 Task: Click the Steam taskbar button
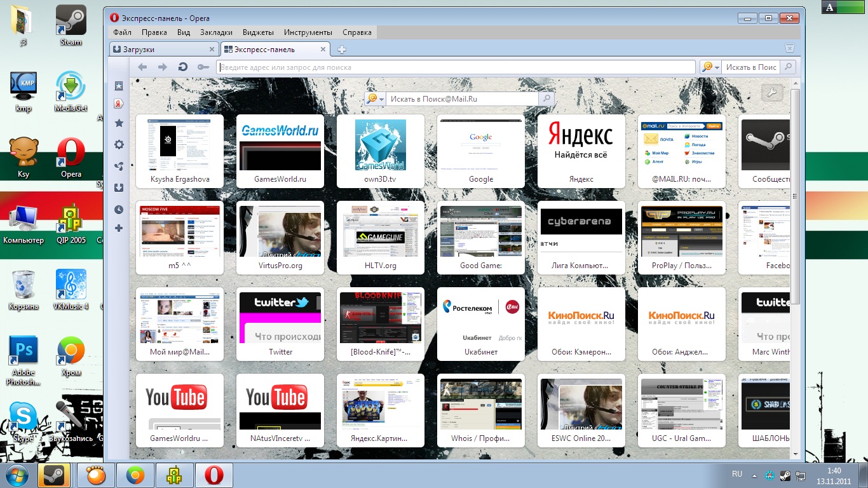pyautogui.click(x=54, y=475)
